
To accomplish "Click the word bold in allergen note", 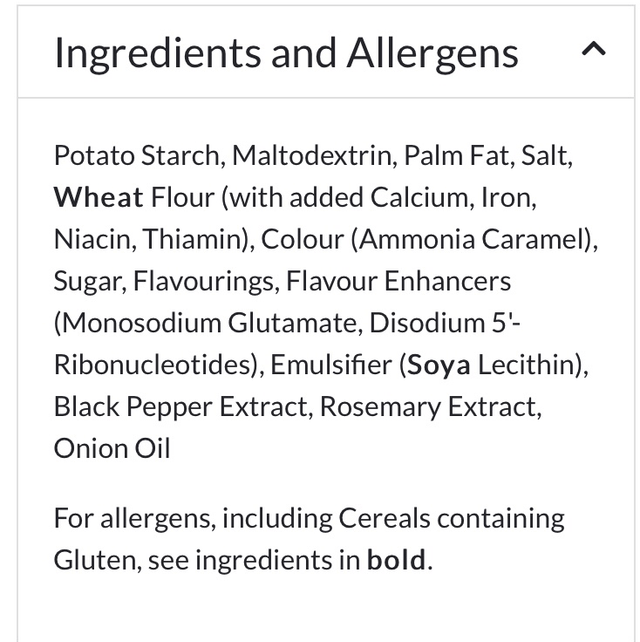I will pyautogui.click(x=396, y=560).
